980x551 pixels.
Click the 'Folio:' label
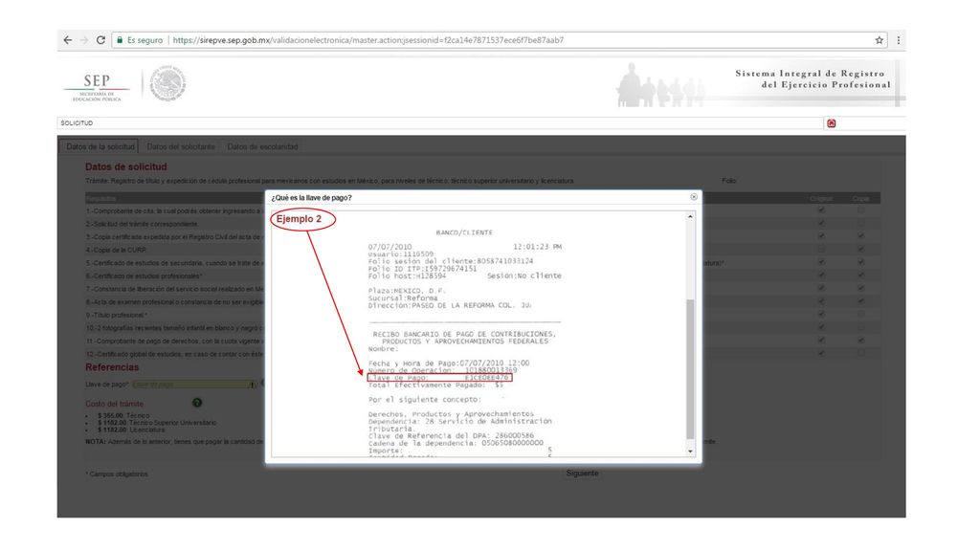(729, 181)
